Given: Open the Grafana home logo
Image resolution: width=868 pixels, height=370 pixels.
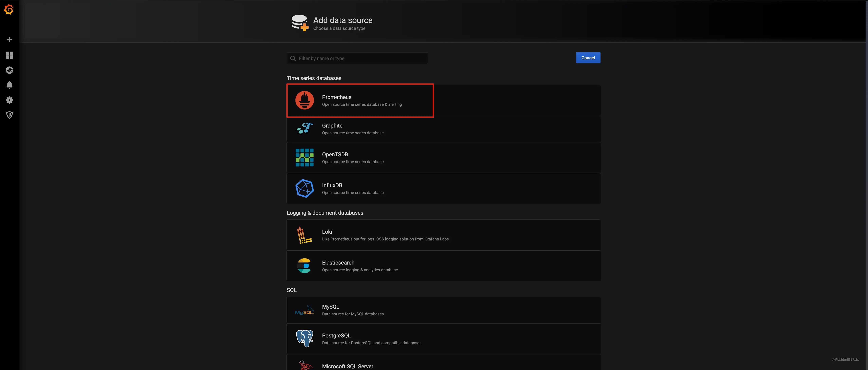Looking at the screenshot, I should click(9, 10).
